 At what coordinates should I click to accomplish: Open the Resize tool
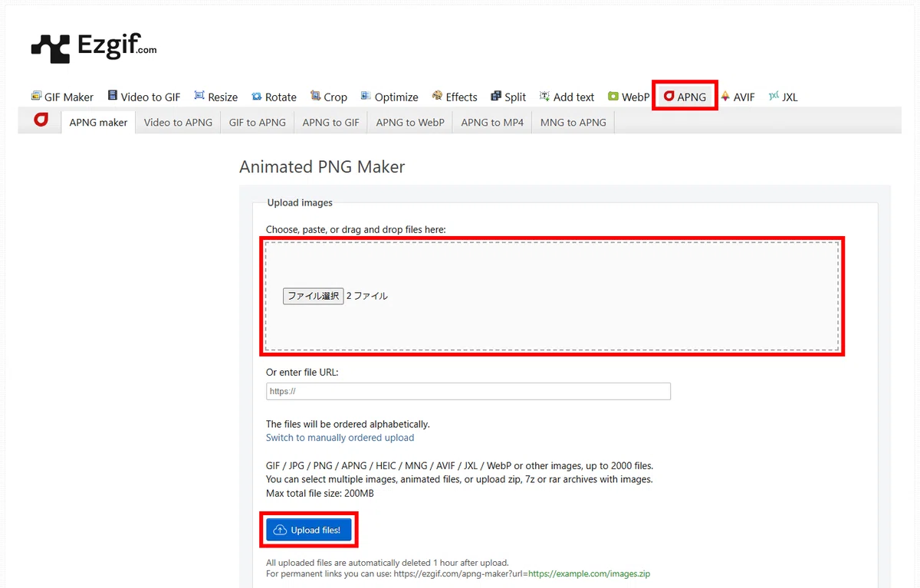215,97
